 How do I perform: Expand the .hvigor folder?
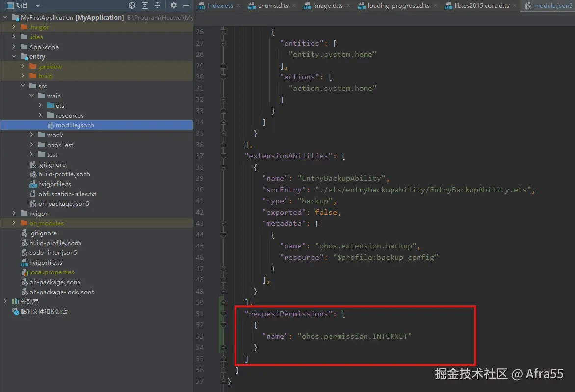pyautogui.click(x=14, y=27)
